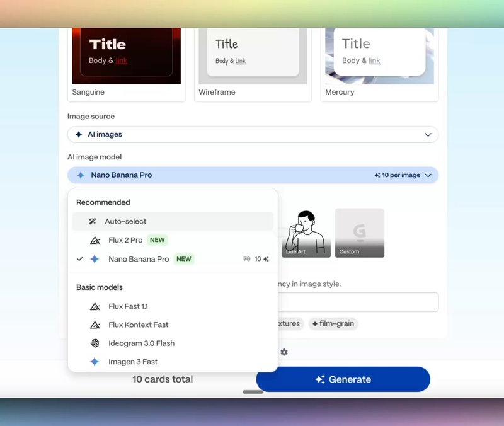504x426 pixels.
Task: Click the link text in Mercury preview
Action: click(x=374, y=60)
